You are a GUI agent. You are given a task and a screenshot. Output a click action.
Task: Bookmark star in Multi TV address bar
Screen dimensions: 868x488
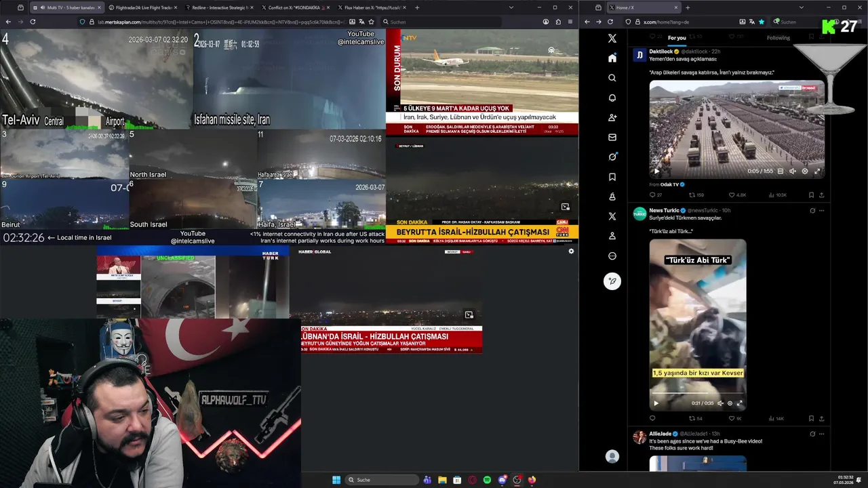[371, 22]
